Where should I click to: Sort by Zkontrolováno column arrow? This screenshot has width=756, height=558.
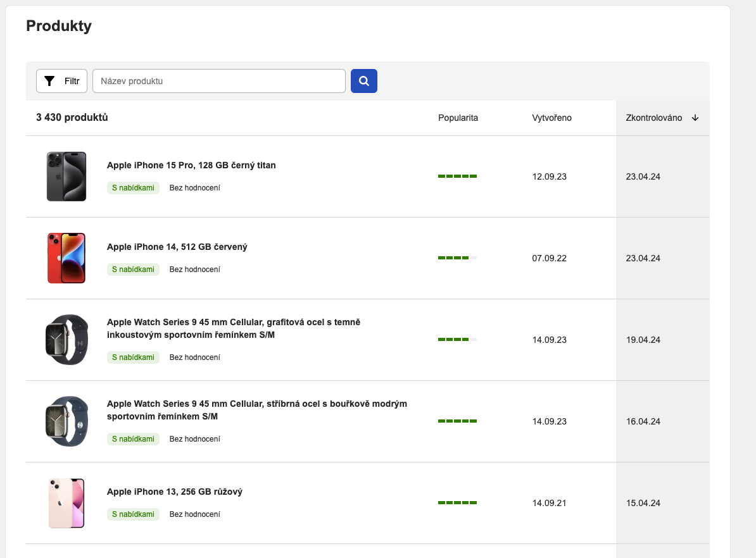coord(695,118)
